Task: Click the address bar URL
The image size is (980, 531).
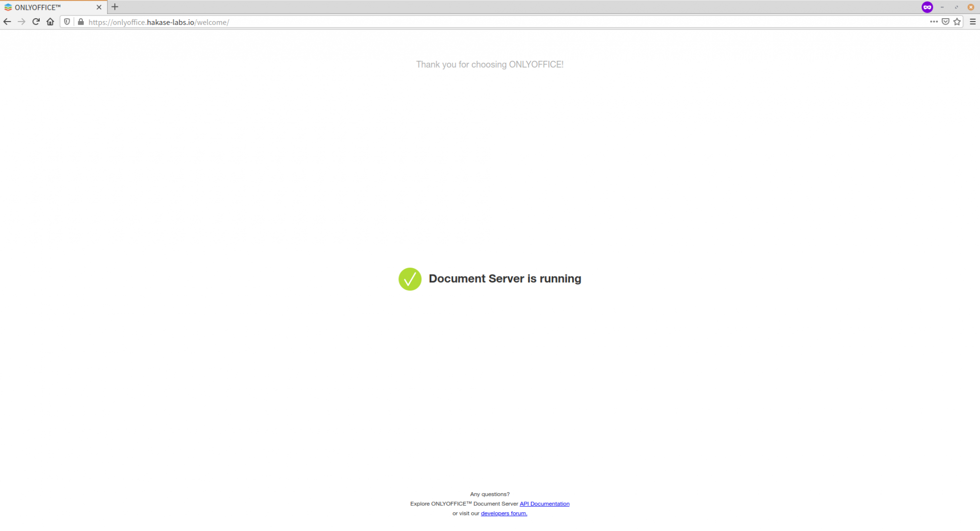Action: (158, 22)
